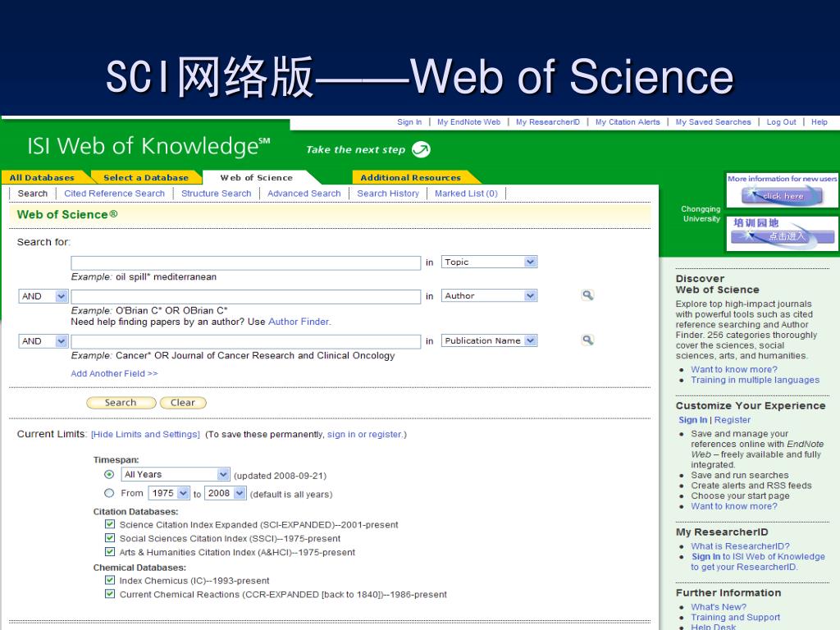
Task: Open My EndNote Web link
Action: point(468,122)
